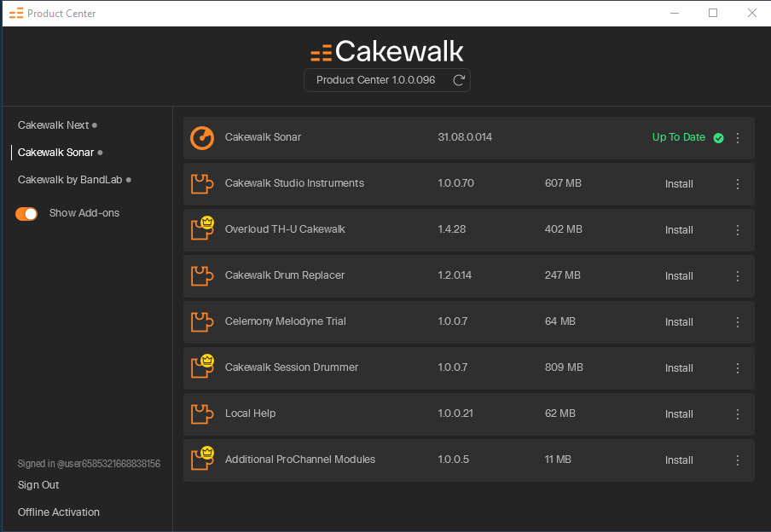Open Offline Activation

pos(59,512)
